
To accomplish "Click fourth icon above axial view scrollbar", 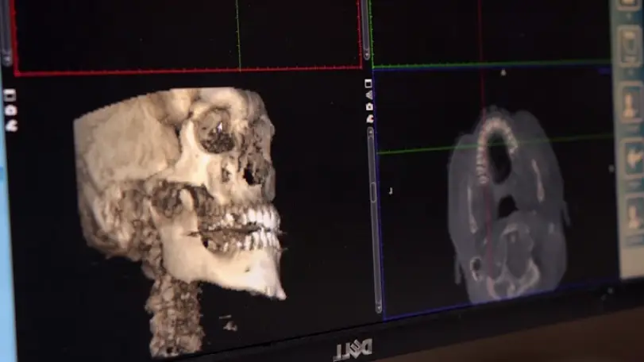I will click(369, 118).
